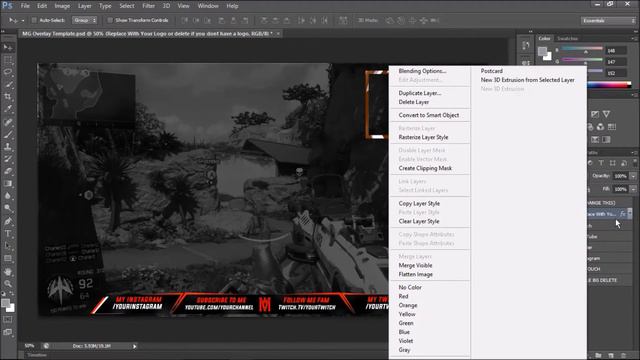The width and height of the screenshot is (640, 360).
Task: Select the Zoom tool
Action: pyautogui.click(x=8, y=283)
